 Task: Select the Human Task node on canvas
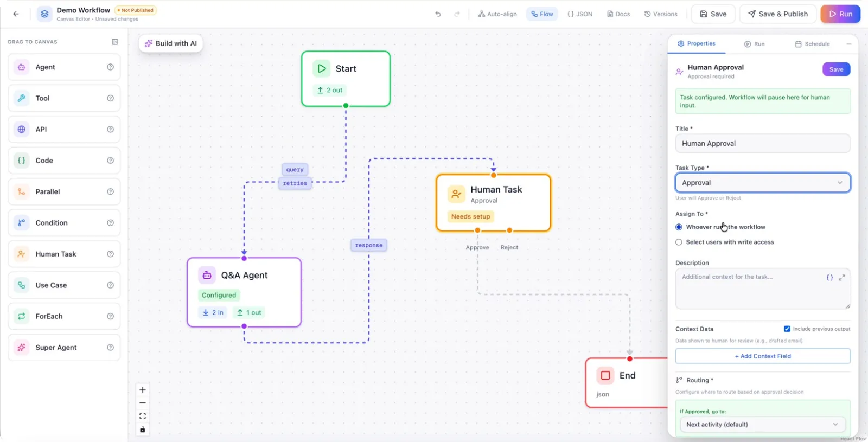pos(494,203)
